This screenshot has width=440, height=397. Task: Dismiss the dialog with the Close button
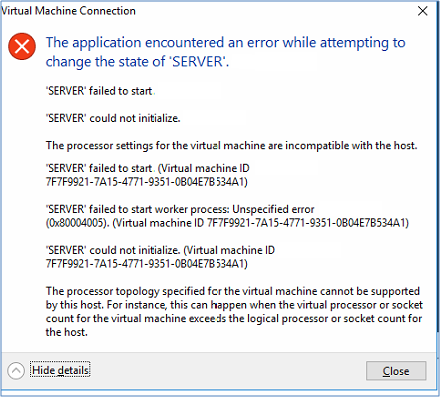click(396, 371)
